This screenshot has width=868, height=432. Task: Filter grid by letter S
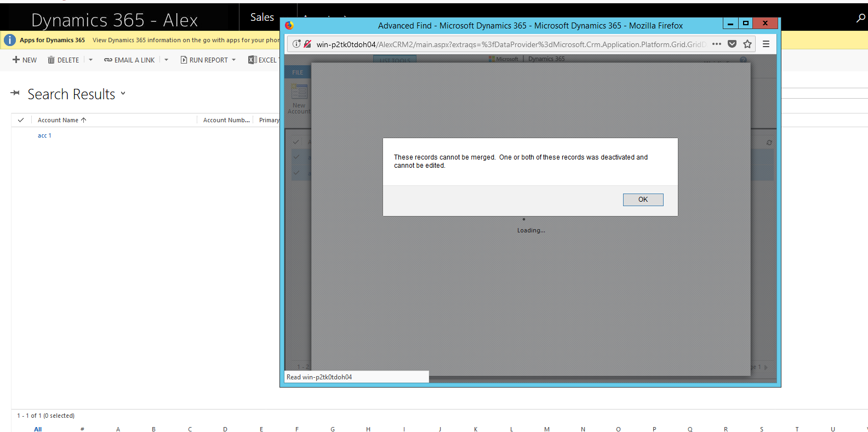tap(762, 429)
